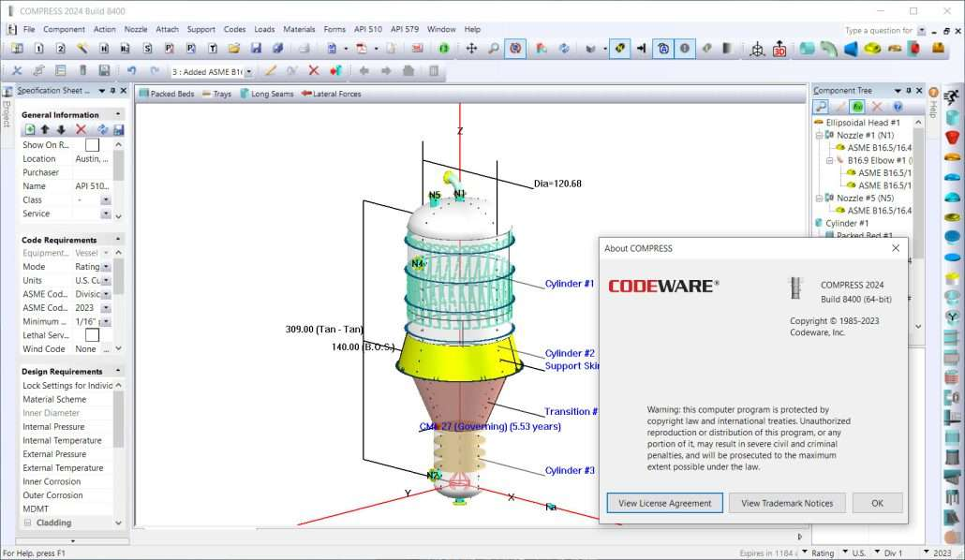Open the undo history dropdown '3 : Added ASME B16'

[x=249, y=71]
